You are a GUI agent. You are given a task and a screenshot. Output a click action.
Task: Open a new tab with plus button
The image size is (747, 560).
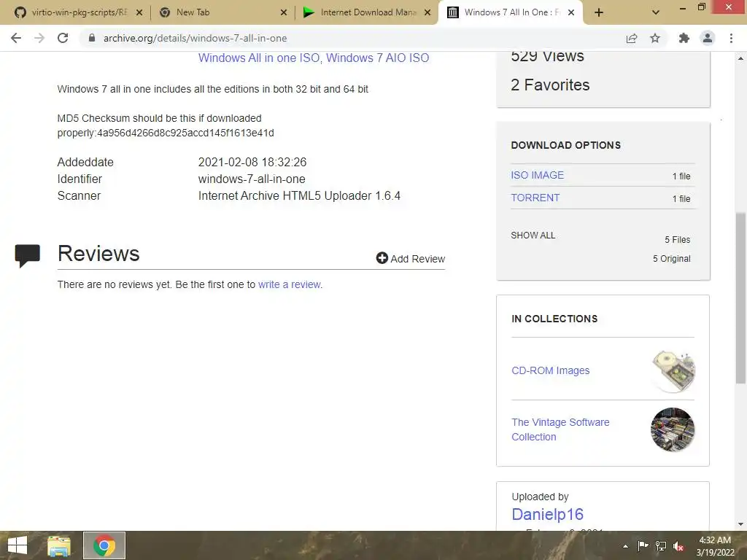coord(599,12)
